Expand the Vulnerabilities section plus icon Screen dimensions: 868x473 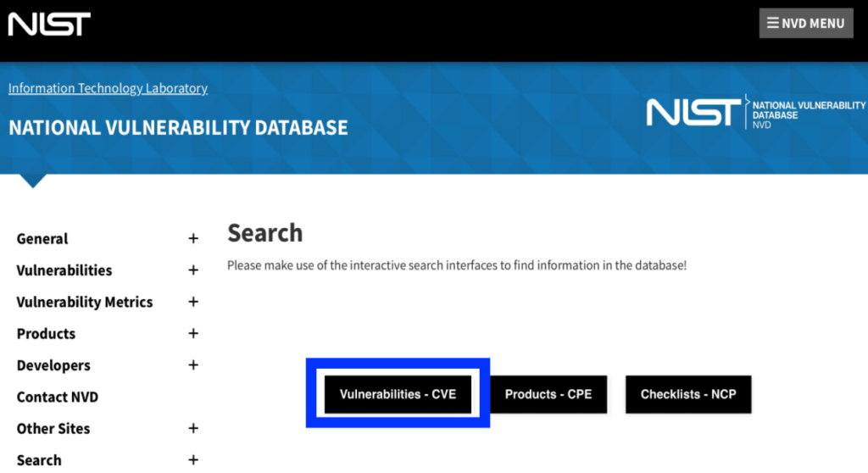193,270
